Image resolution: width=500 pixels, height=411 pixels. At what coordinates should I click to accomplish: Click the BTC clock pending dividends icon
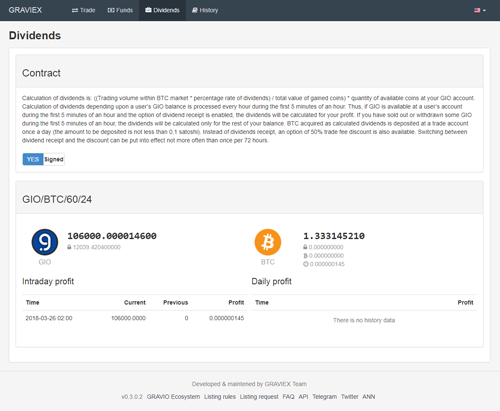[306, 264]
